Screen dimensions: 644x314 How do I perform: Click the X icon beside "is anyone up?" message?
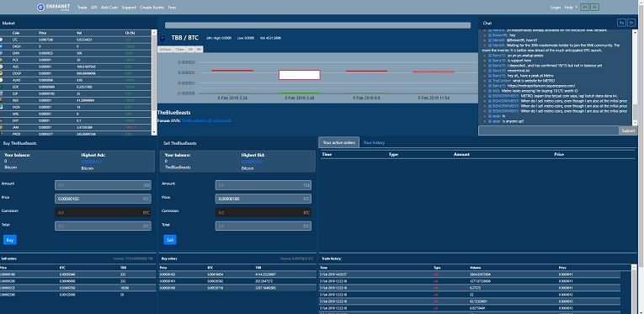(485, 121)
